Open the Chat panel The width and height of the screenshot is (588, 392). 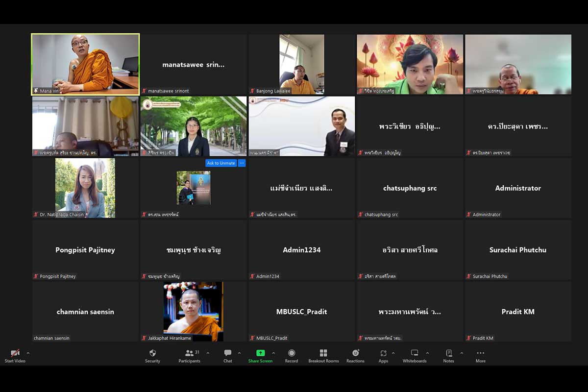(x=228, y=356)
